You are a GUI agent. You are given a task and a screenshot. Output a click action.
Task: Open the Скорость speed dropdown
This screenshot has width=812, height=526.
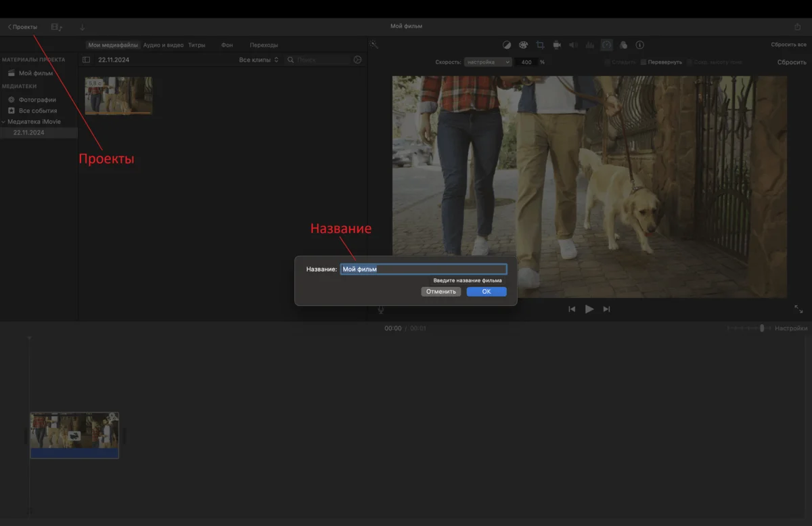[488, 62]
